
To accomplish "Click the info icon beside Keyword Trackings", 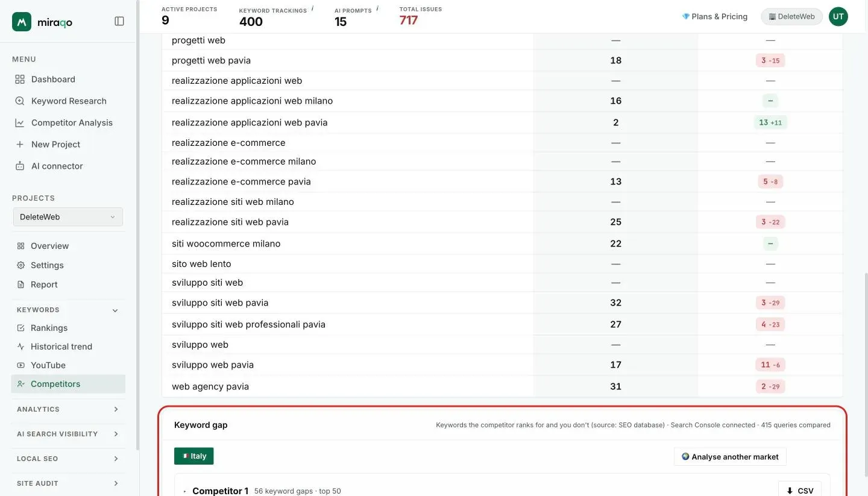I will pos(312,8).
